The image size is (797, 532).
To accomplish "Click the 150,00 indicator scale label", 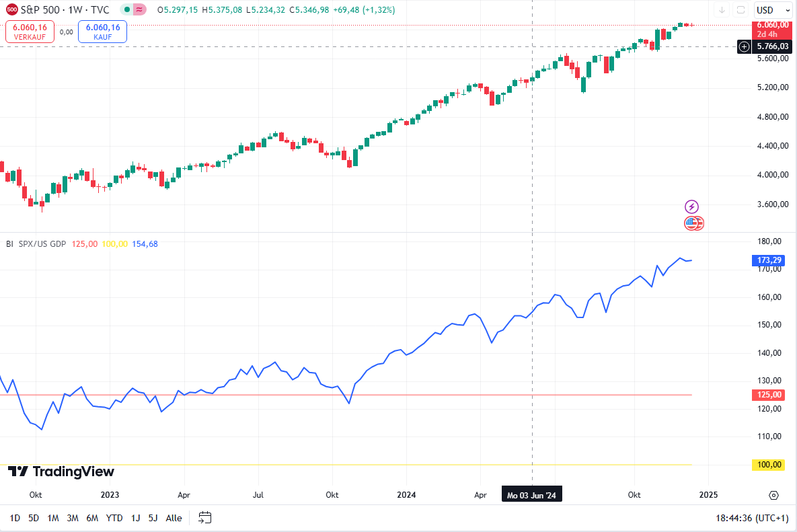I will pyautogui.click(x=769, y=325).
